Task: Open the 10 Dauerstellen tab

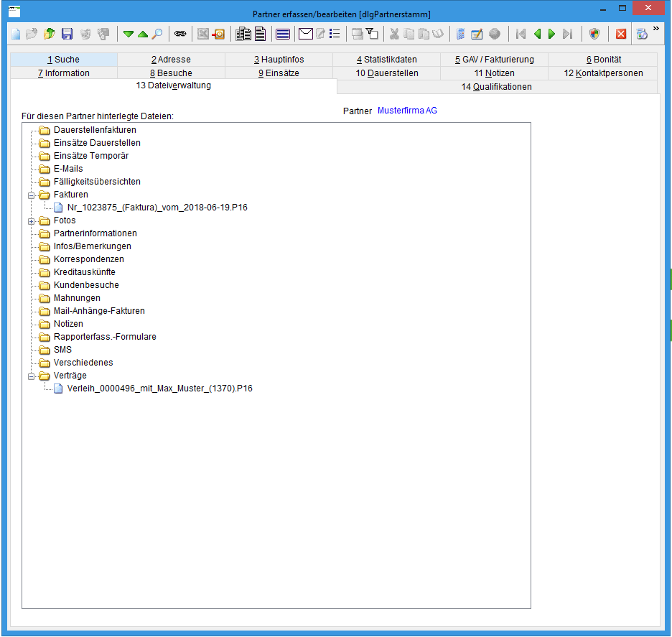Action: click(386, 73)
